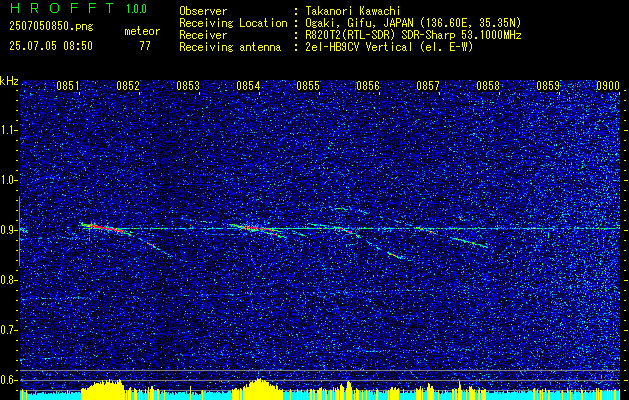The width and height of the screenshot is (629, 400).
Task: Click the 0.9 kHz axis label
Action: [9, 230]
